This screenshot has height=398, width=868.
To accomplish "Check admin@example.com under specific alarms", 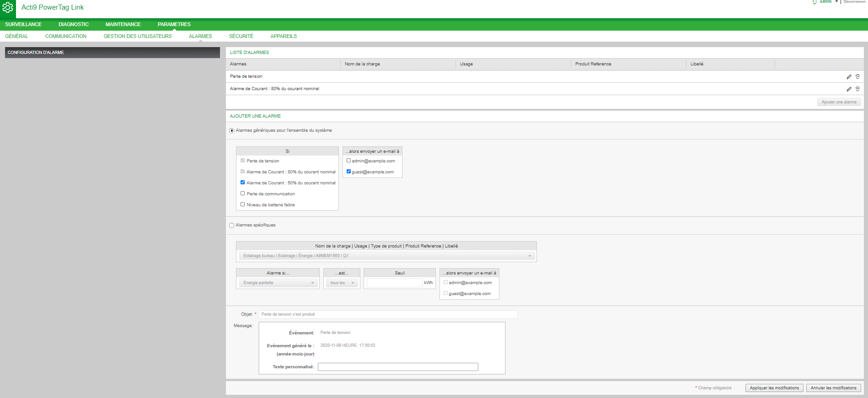I will (x=445, y=282).
